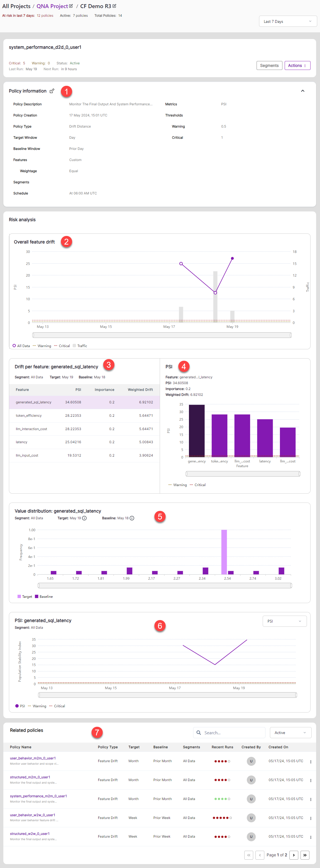
Task: Open the Actions menu button
Action: tap(297, 66)
